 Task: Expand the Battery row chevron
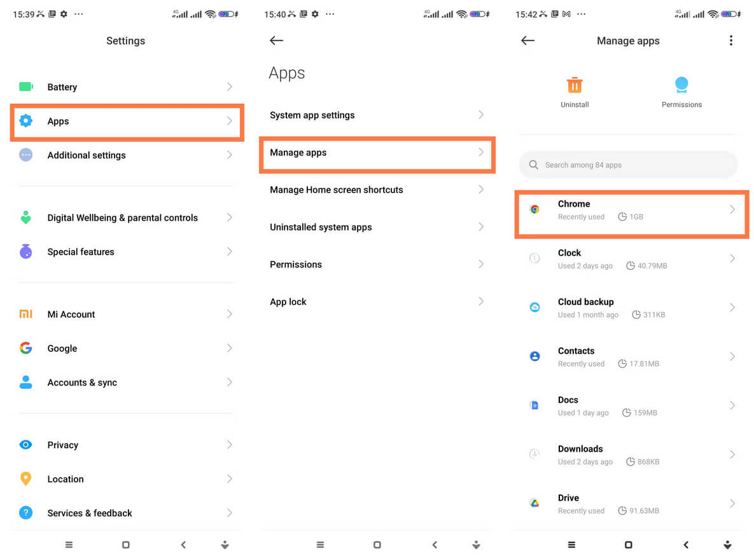point(229,87)
